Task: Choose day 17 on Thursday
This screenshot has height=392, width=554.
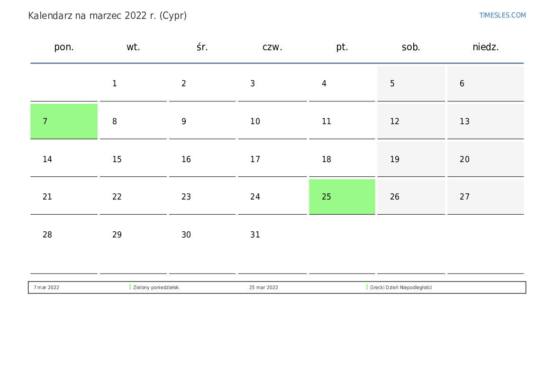Action: coord(272,159)
